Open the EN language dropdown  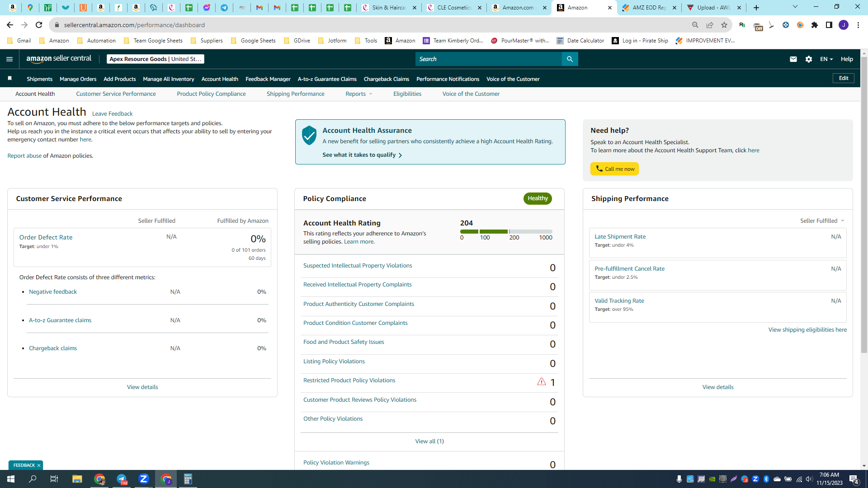coord(826,59)
